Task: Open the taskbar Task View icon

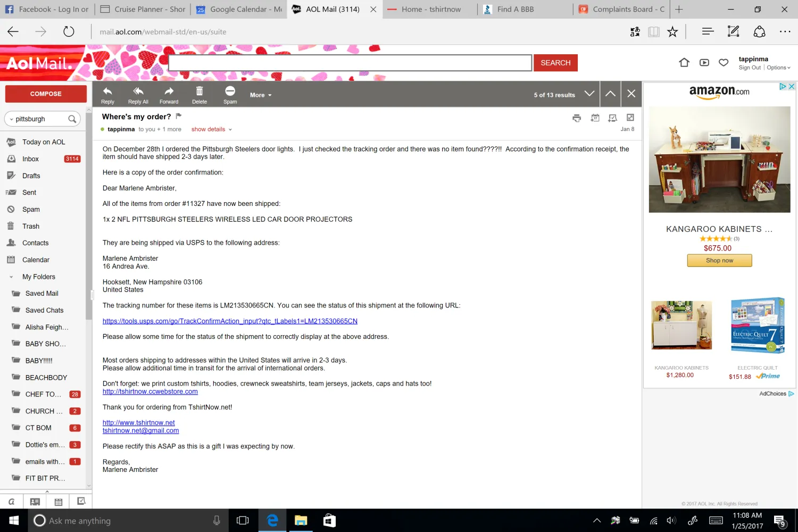Action: (243, 520)
